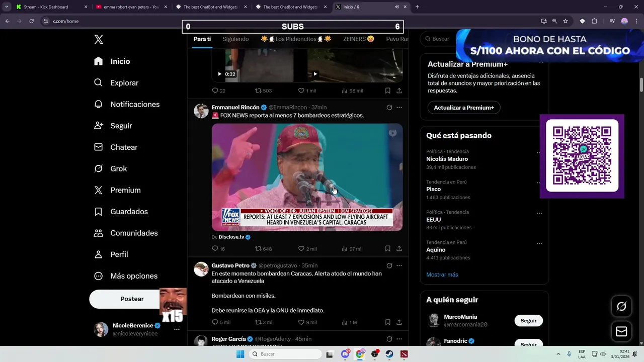Open Chrome from taskbar
Viewport: 644px width, 362px height.
coord(360,354)
